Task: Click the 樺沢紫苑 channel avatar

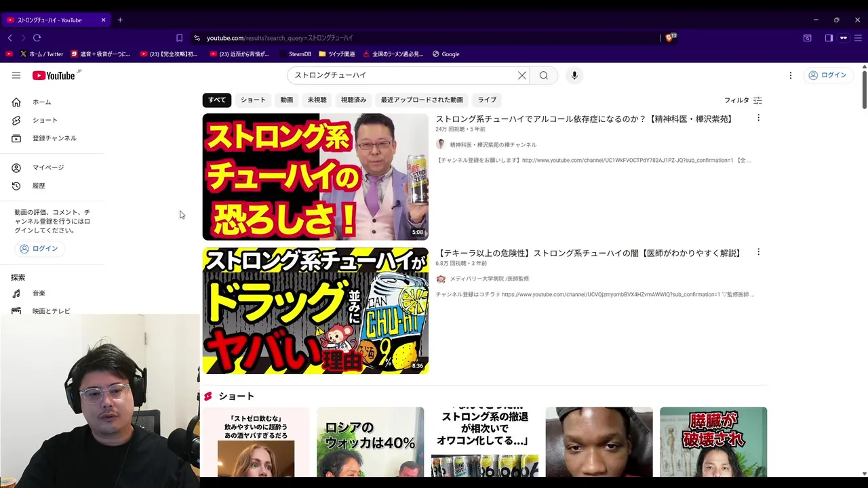Action: point(441,144)
